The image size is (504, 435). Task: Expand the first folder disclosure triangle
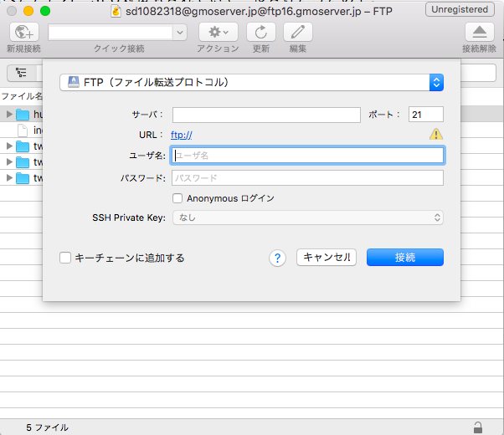(x=9, y=114)
